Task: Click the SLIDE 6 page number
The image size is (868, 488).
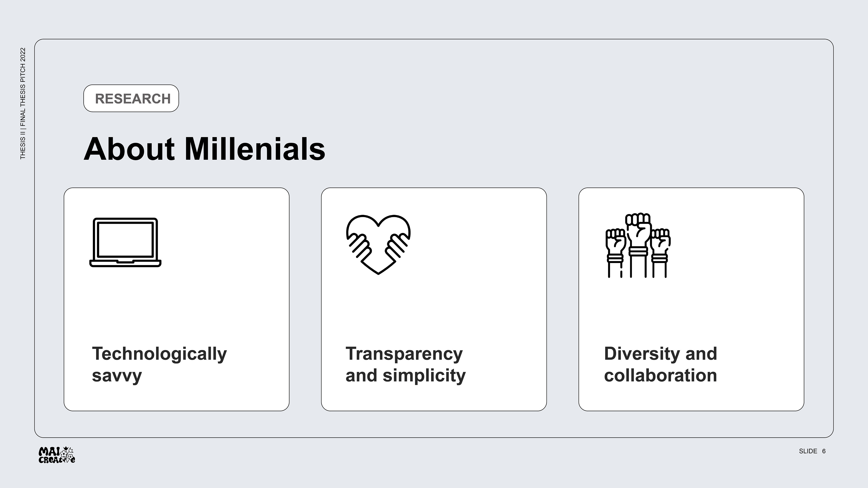Action: click(812, 451)
